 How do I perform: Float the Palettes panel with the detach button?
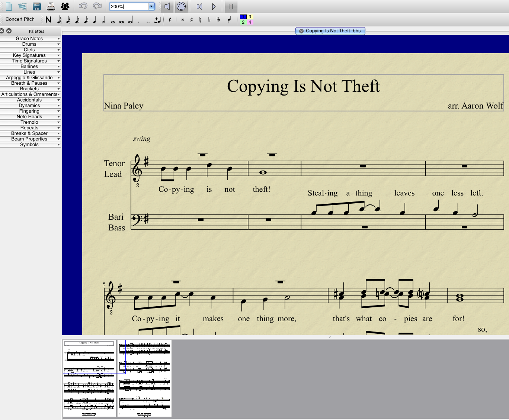click(x=9, y=31)
